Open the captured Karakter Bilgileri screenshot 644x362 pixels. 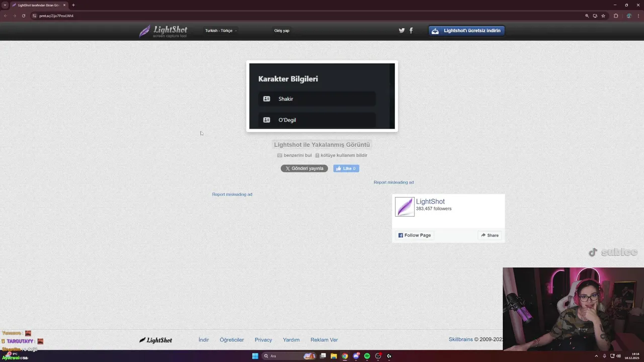(x=322, y=96)
